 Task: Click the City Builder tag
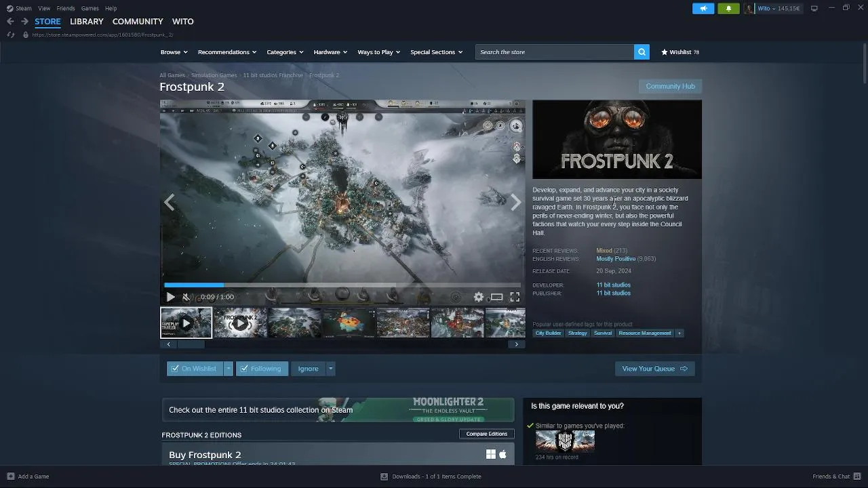click(548, 333)
